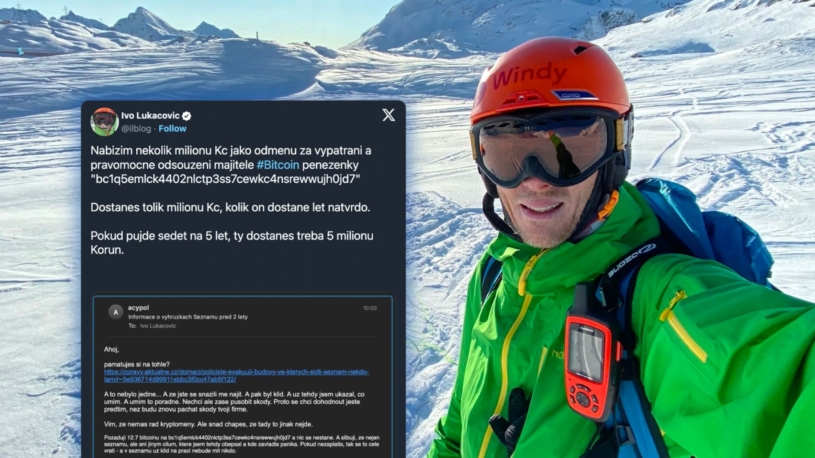Click the email sender name acypol
Image resolution: width=815 pixels, height=458 pixels.
tap(138, 308)
